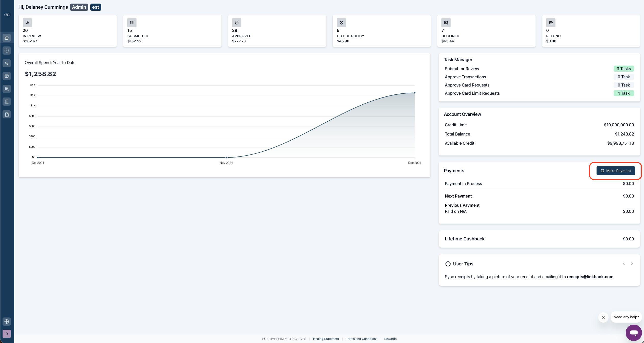Open the Cards sidebar icon
The height and width of the screenshot is (343, 644).
point(7,76)
